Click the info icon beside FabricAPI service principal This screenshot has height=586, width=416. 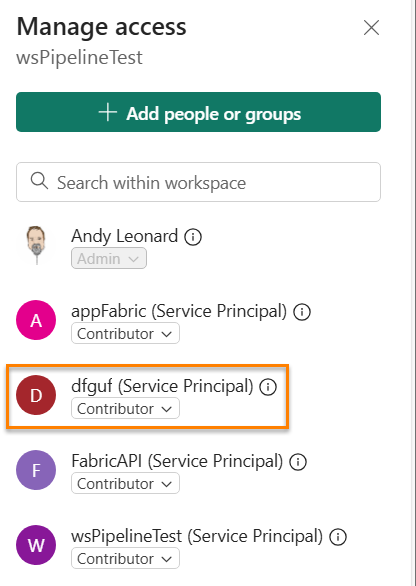click(298, 462)
